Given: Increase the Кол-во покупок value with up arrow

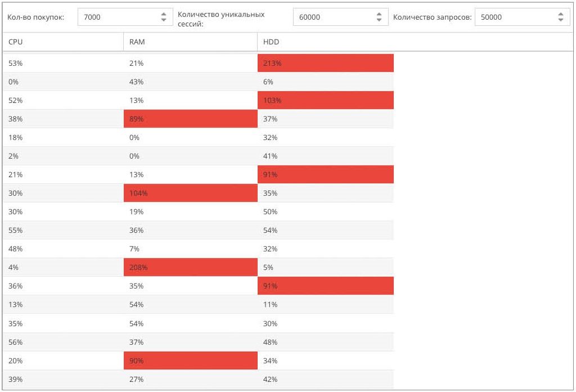Looking at the screenshot, I should [x=164, y=14].
